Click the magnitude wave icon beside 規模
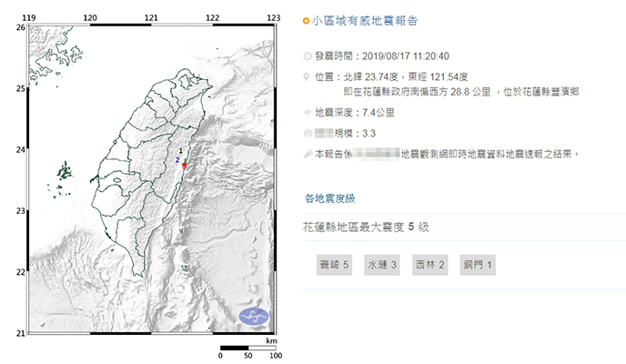626x364 pixels. pyautogui.click(x=307, y=133)
